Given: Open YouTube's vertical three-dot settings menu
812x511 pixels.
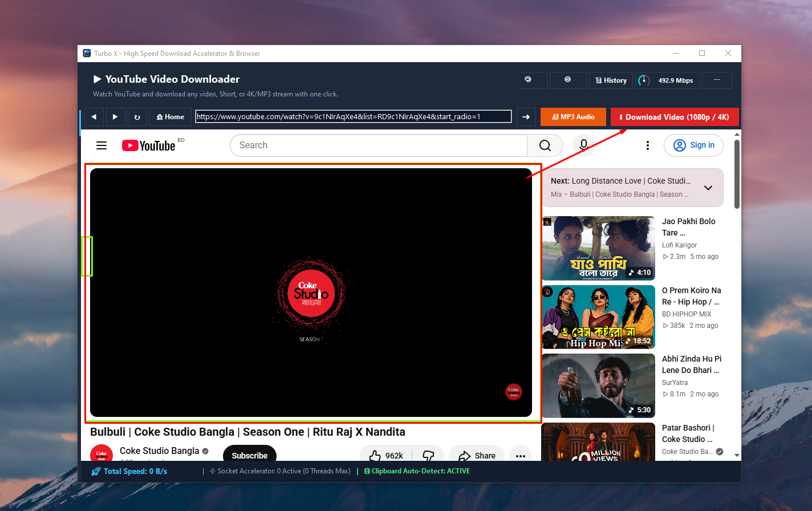Looking at the screenshot, I should pos(647,145).
